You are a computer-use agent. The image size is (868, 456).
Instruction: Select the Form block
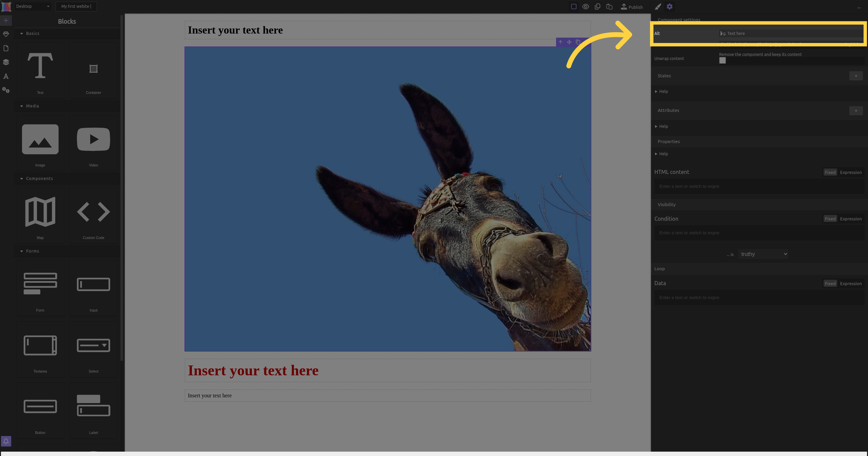pos(40,289)
